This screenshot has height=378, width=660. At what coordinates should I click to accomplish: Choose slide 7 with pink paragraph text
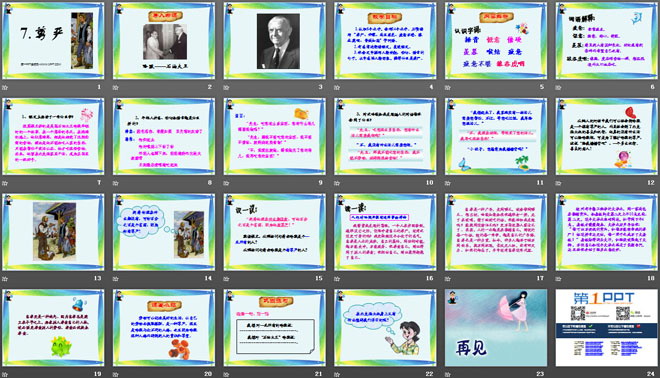click(53, 136)
